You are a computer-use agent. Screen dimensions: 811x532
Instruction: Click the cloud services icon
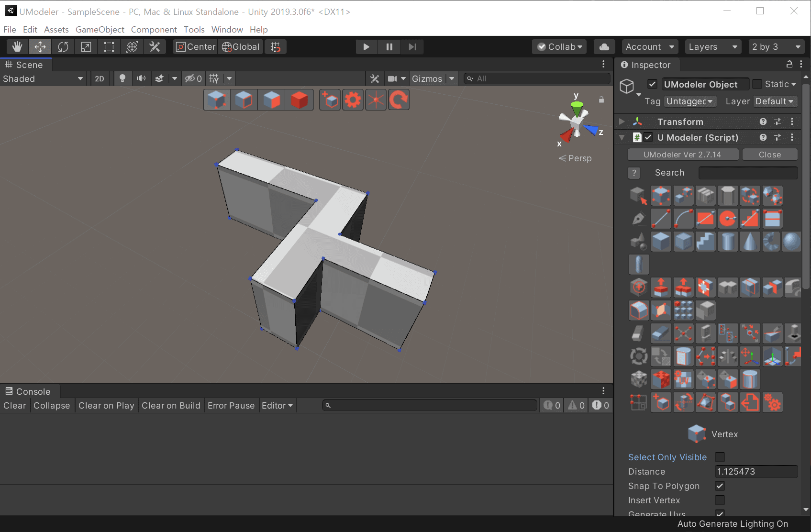[604, 47]
